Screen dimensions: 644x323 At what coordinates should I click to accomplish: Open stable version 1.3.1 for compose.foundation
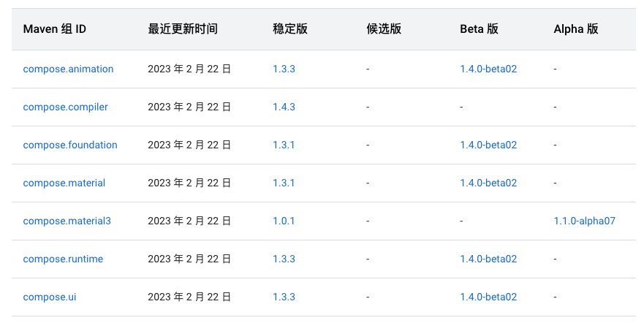[x=284, y=145]
